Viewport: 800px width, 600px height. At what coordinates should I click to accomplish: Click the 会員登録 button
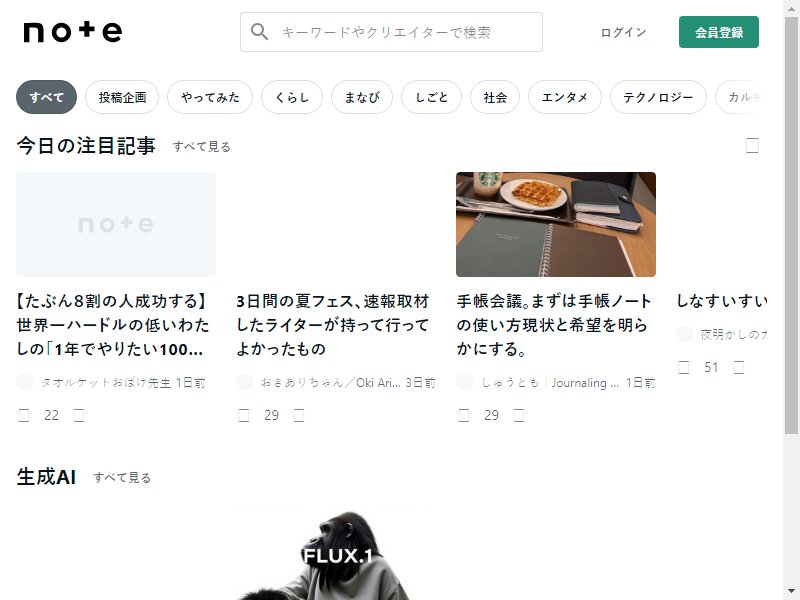tap(718, 32)
